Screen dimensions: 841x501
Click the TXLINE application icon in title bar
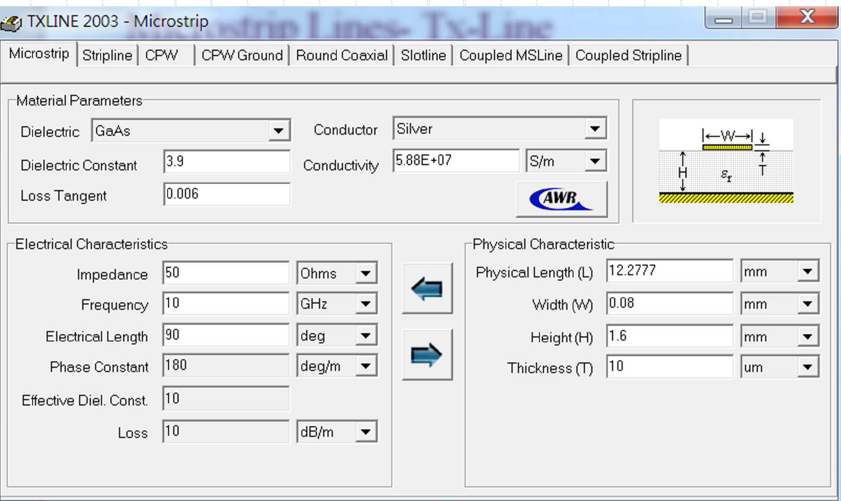(11, 23)
